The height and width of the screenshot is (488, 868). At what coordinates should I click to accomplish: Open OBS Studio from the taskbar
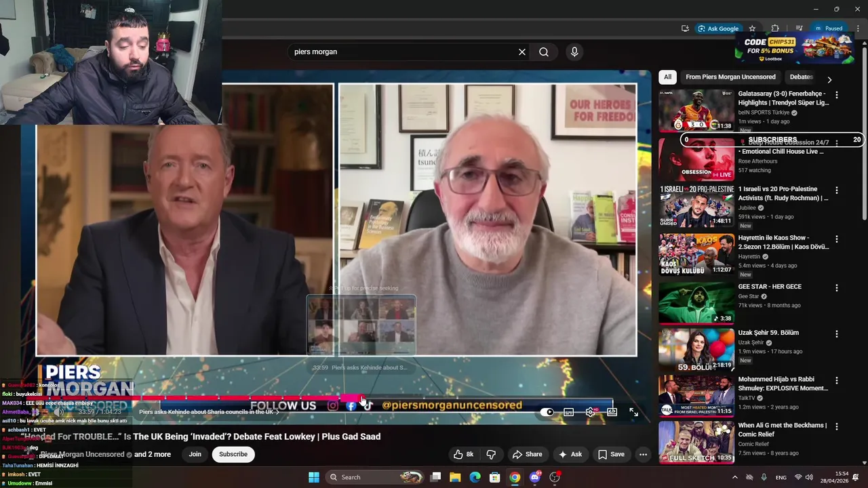[x=555, y=477]
